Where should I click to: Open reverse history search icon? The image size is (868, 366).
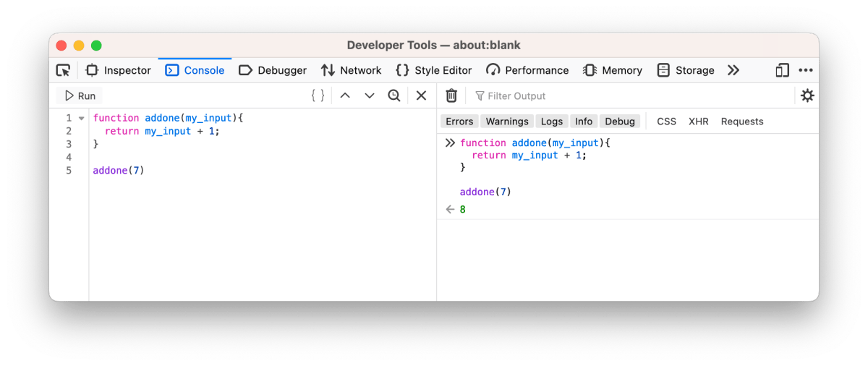[394, 95]
